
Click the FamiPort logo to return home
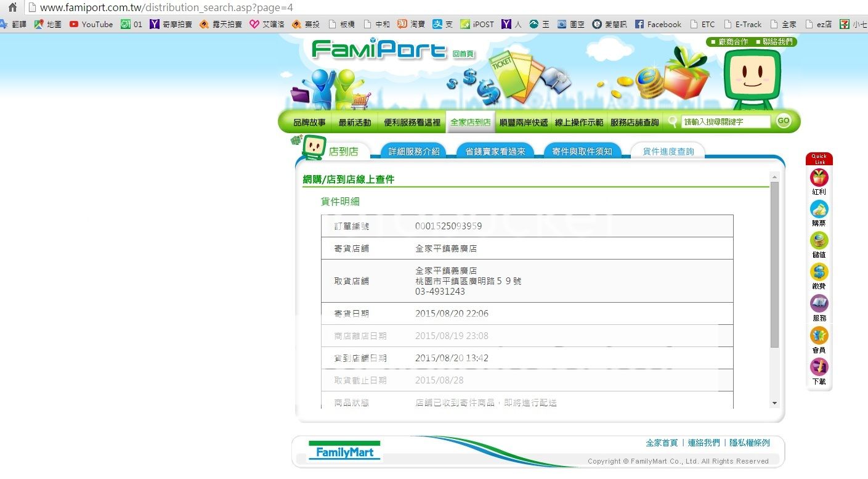point(378,49)
